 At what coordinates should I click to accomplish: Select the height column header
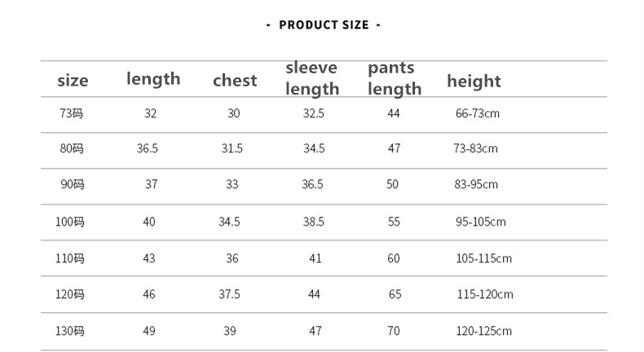474,81
